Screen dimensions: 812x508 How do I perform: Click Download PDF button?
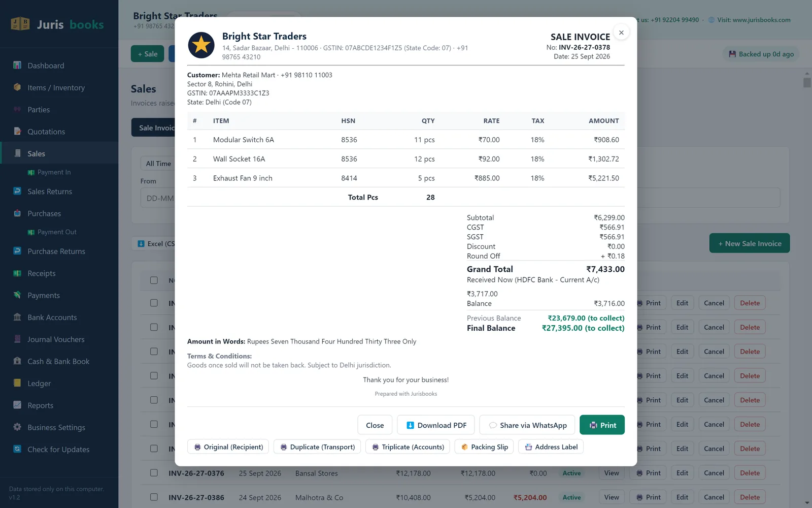pyautogui.click(x=436, y=425)
